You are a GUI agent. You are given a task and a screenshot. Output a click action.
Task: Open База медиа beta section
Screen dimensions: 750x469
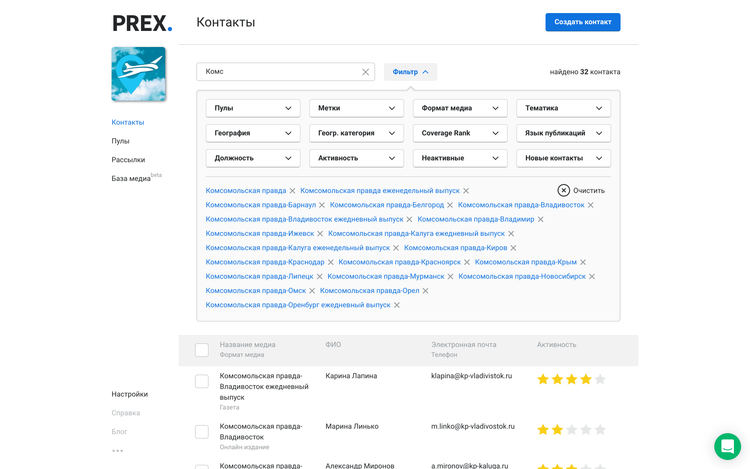tap(137, 177)
